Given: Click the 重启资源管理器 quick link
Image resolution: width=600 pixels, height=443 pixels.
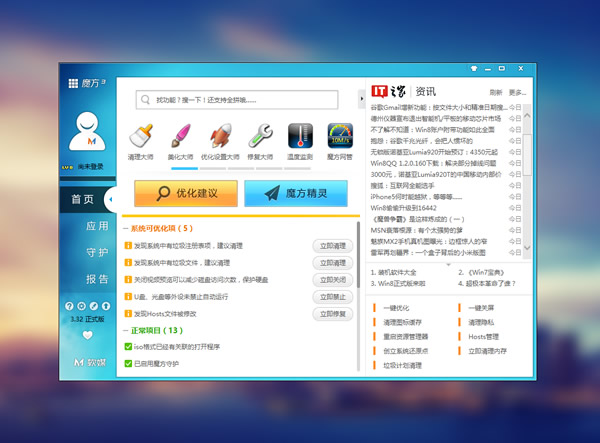Looking at the screenshot, I should 406,337.
